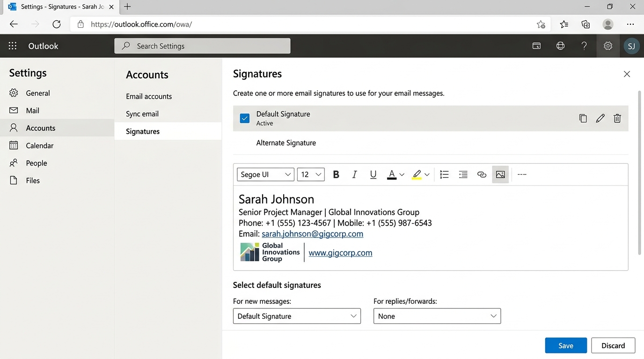This screenshot has width=644, height=359.
Task: Apply yellow highlight color with marker icon
Action: coord(417,174)
